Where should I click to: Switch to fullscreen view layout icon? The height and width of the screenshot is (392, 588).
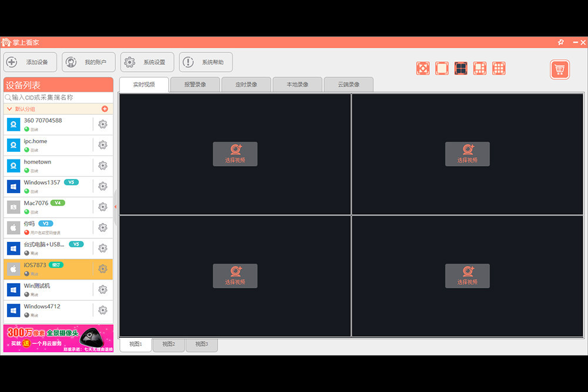pos(423,68)
